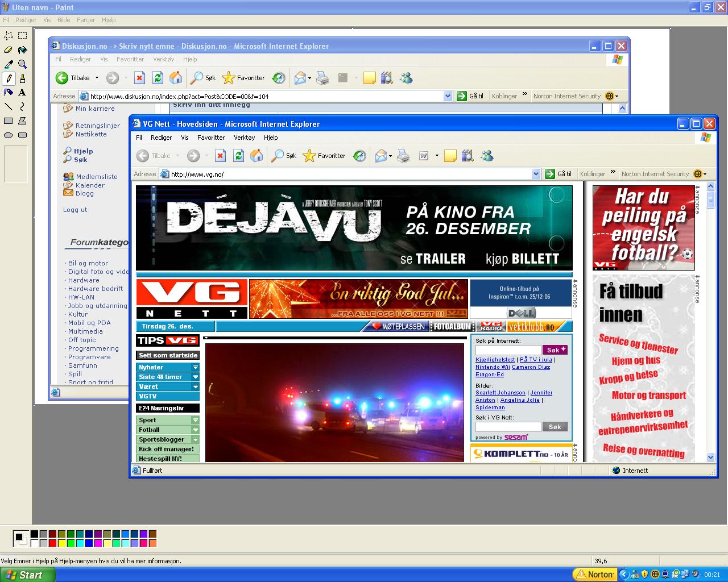
Task: Open Favoritter menu in Diskusjon.no window
Action: 130,59
